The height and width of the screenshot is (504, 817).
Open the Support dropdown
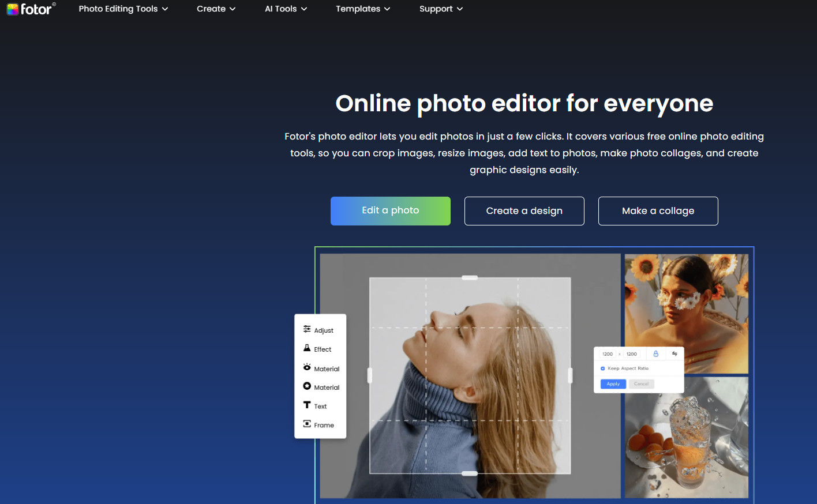click(441, 9)
